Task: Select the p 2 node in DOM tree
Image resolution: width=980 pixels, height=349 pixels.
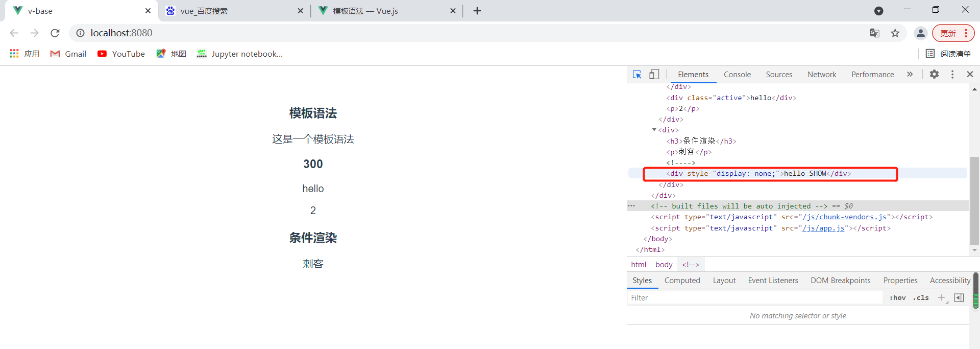Action: pos(682,109)
